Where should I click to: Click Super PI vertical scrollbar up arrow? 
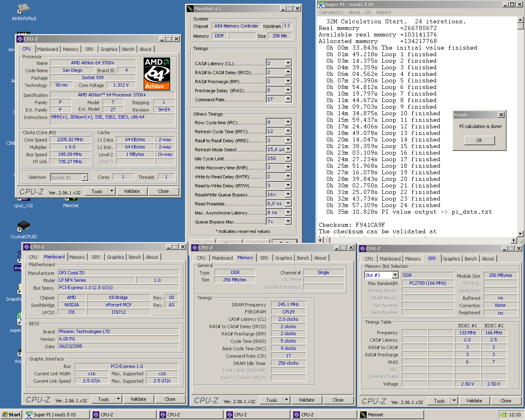pyautogui.click(x=520, y=19)
